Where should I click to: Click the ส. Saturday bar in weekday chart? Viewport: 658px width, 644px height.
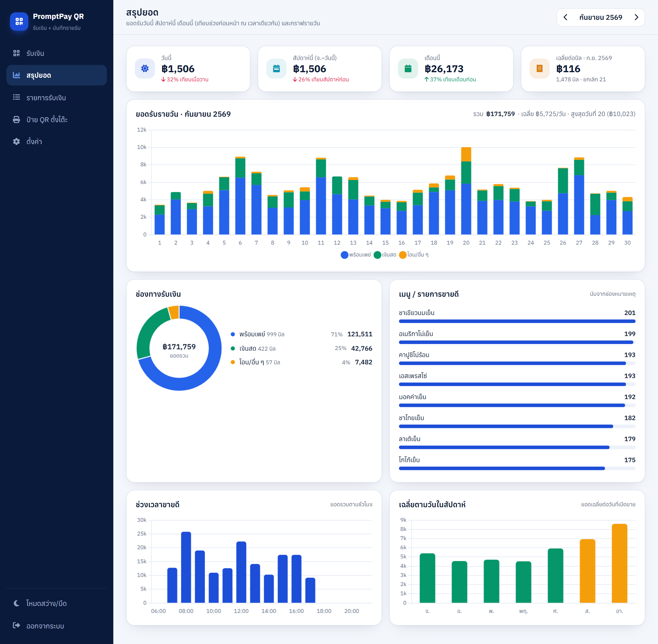pos(587,571)
